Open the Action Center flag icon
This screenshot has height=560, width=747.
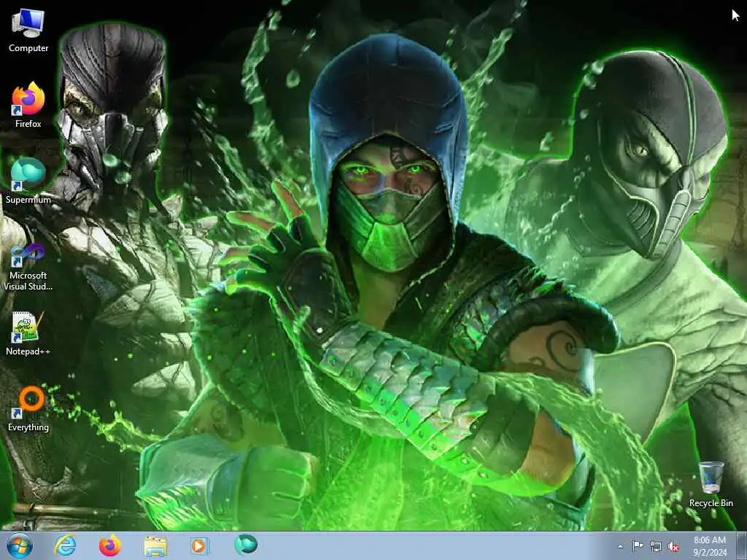point(637,545)
